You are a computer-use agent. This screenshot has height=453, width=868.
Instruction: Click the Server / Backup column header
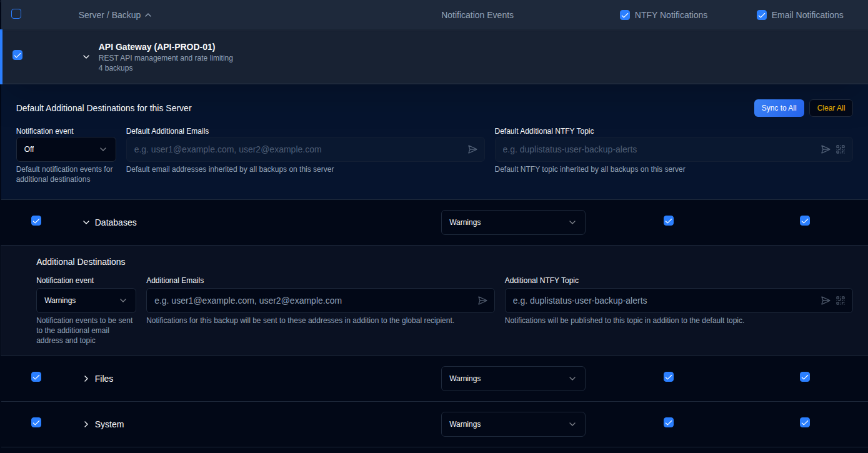(110, 14)
